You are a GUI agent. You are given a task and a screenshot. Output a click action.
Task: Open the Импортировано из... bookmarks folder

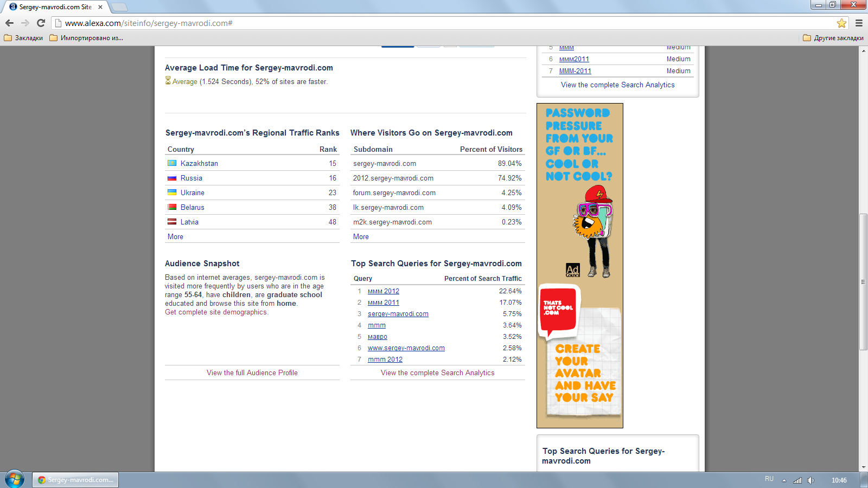coord(86,38)
